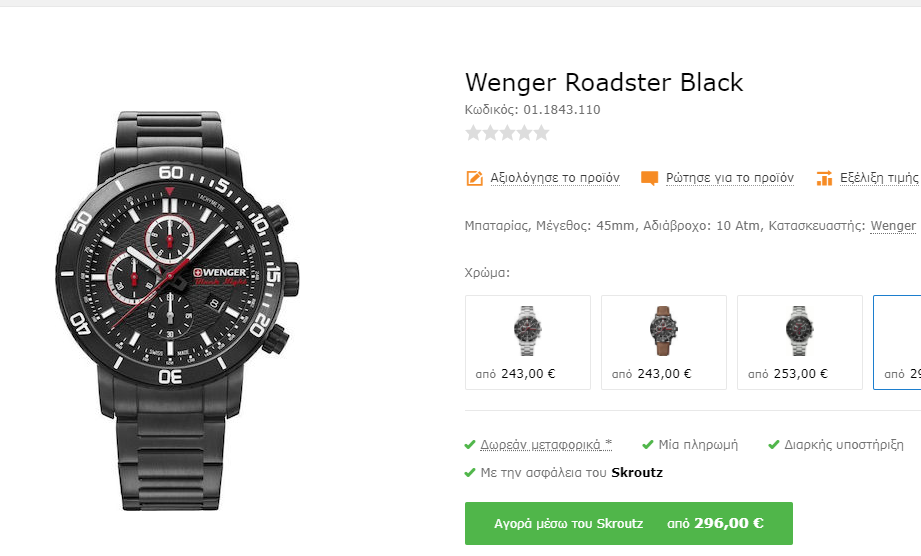Select the brown leather strap variant

664,342
